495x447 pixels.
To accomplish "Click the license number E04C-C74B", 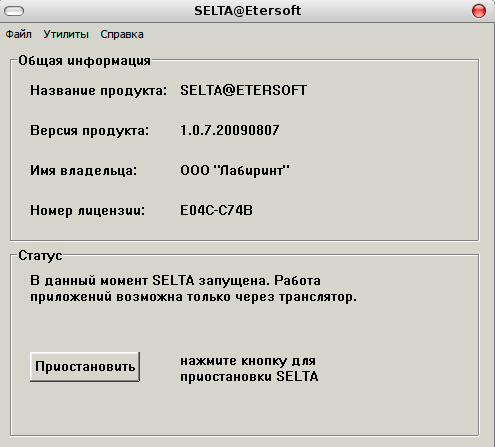I will pos(216,210).
